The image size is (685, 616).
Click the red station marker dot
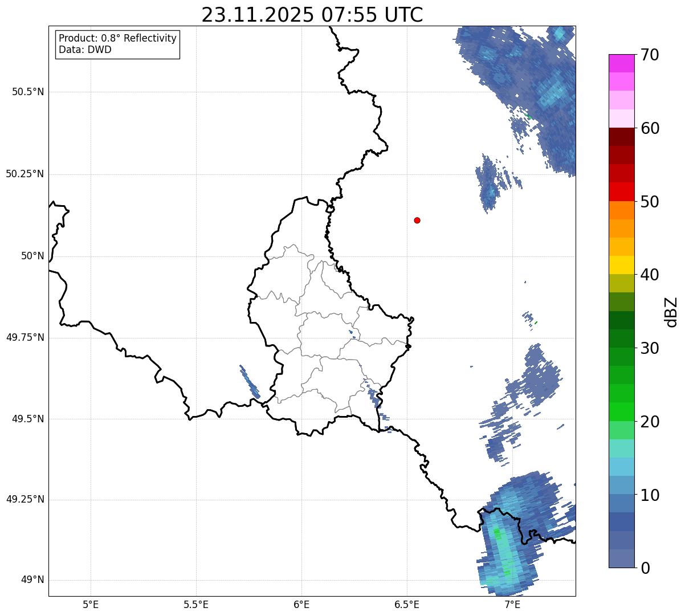click(x=417, y=220)
